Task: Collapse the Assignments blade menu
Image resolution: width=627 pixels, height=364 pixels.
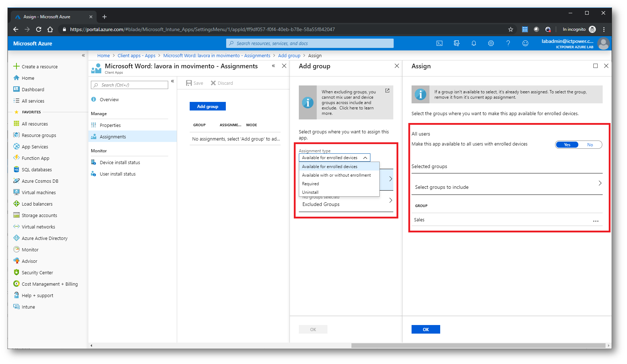Action: [172, 81]
